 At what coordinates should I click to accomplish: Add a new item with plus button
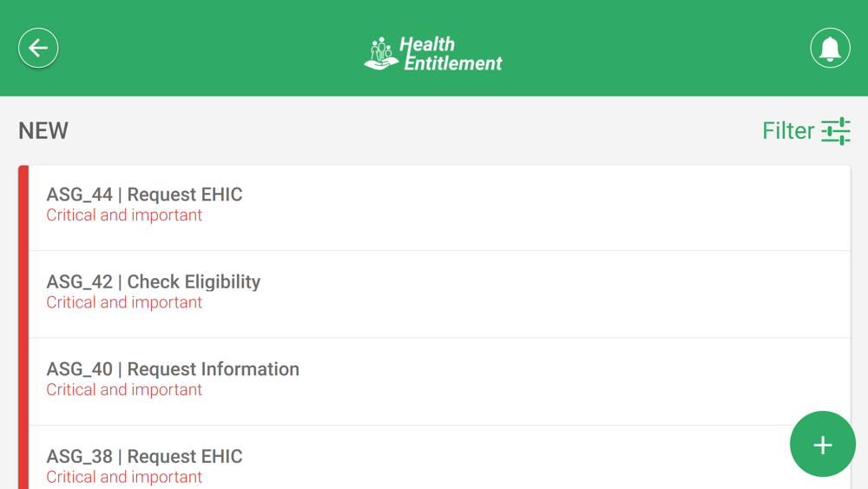(822, 444)
